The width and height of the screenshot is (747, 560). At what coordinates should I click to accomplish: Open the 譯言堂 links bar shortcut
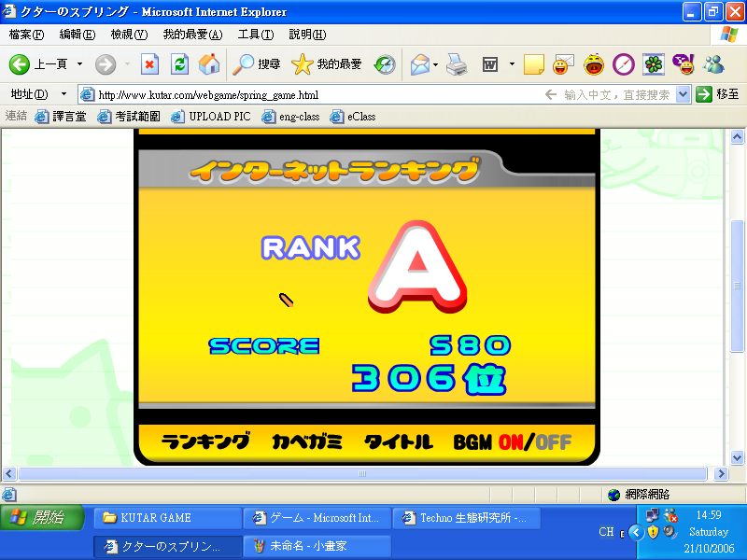point(61,116)
